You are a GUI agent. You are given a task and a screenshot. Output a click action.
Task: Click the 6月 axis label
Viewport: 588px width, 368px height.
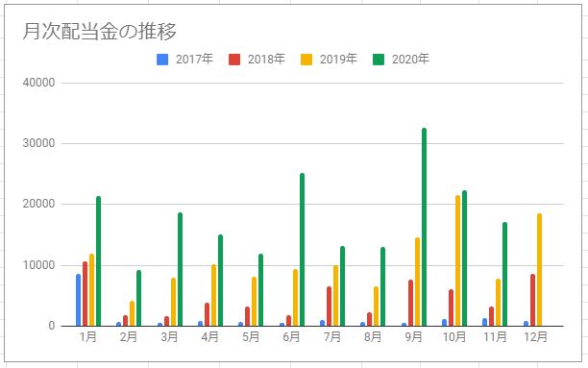[x=291, y=337]
